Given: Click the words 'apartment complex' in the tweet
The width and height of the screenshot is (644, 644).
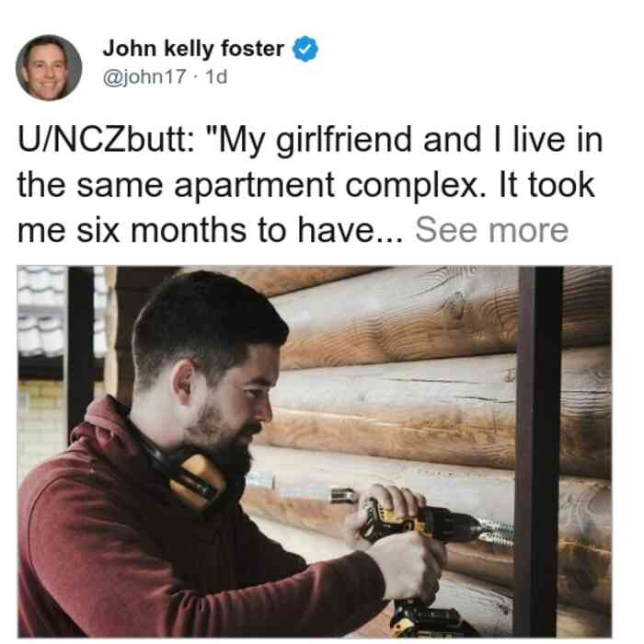Looking at the screenshot, I should [327, 186].
